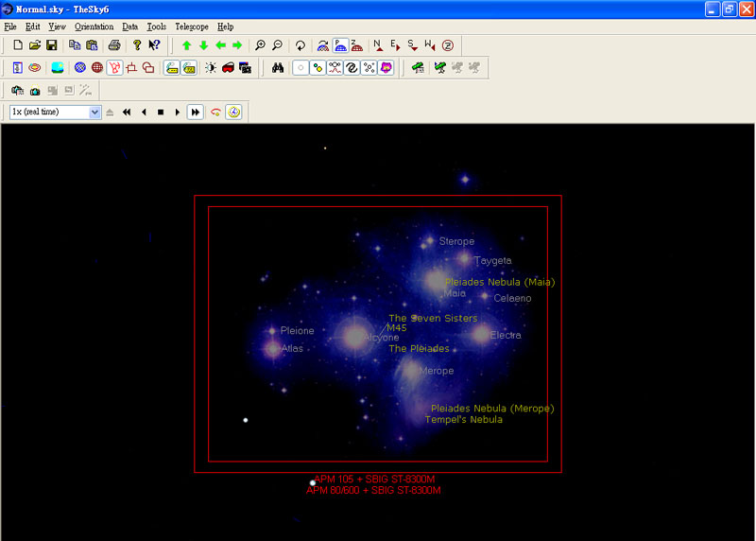Click the Pleiades Nebula (Merope) label
This screenshot has height=541, width=756.
492,409
